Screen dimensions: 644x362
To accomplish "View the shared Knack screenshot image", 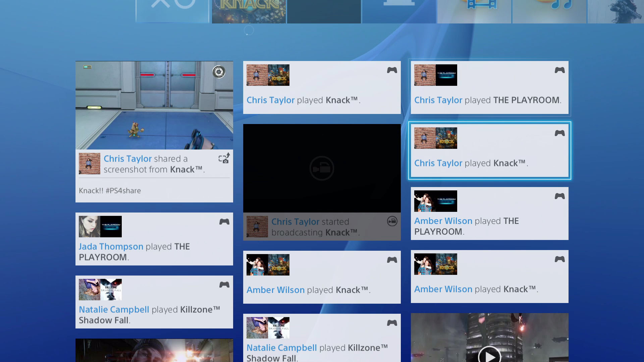I will [154, 105].
